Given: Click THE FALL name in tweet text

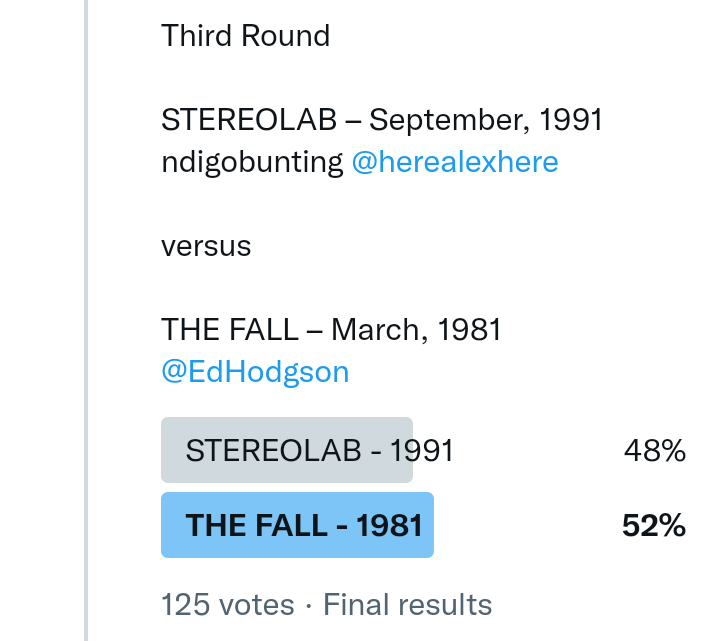Looking at the screenshot, I should [230, 329].
